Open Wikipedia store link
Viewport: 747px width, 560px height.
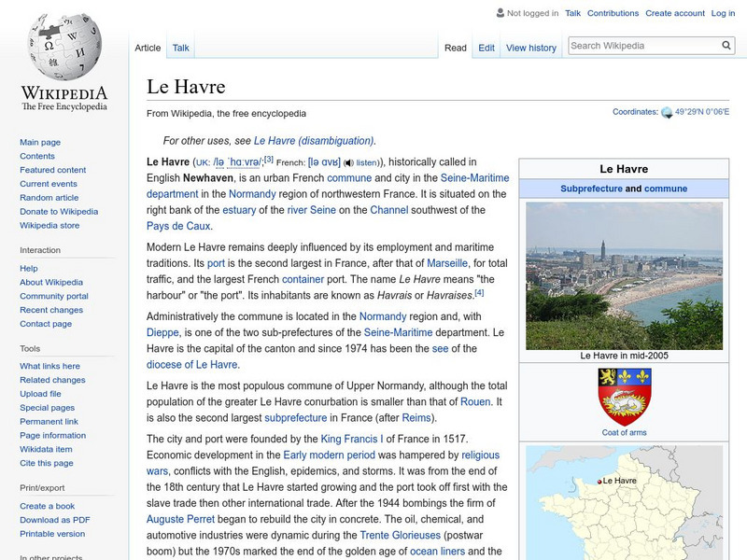49,225
